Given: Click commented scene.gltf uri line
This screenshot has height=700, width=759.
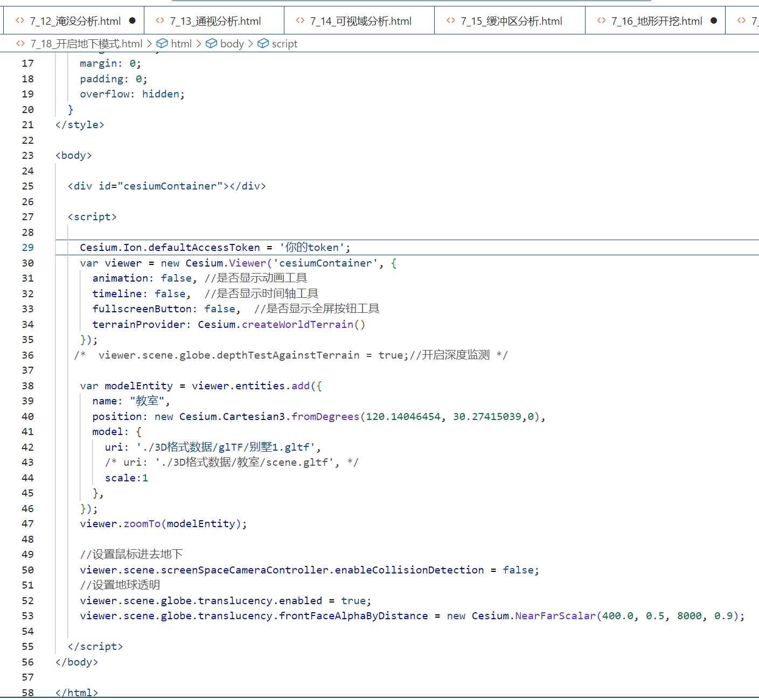Looking at the screenshot, I should click(231, 463).
